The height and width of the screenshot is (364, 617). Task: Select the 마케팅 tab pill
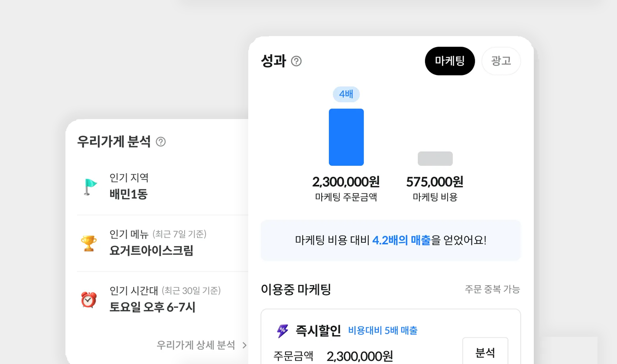(x=450, y=61)
